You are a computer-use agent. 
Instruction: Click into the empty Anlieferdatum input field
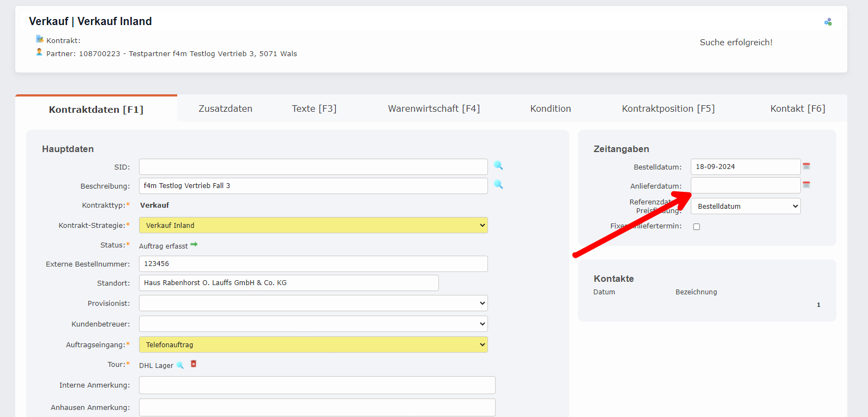point(745,185)
